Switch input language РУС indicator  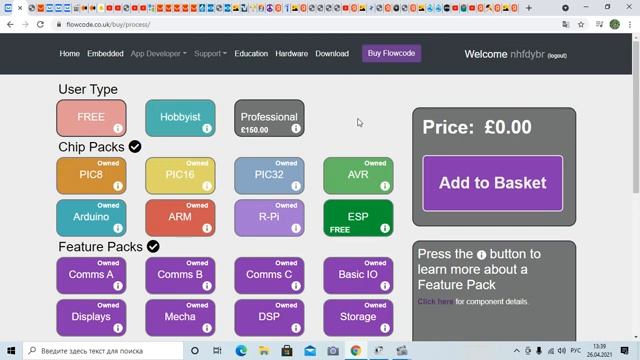576,351
